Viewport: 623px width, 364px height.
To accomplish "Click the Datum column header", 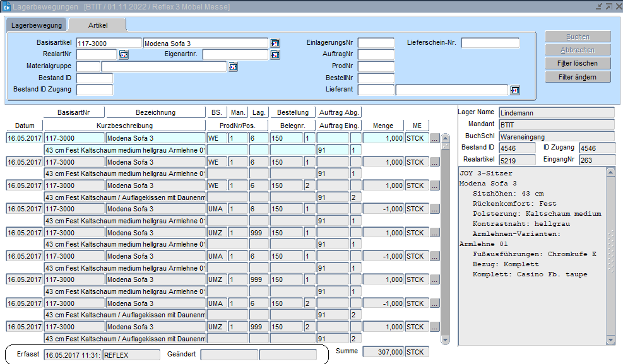I will 25,126.
